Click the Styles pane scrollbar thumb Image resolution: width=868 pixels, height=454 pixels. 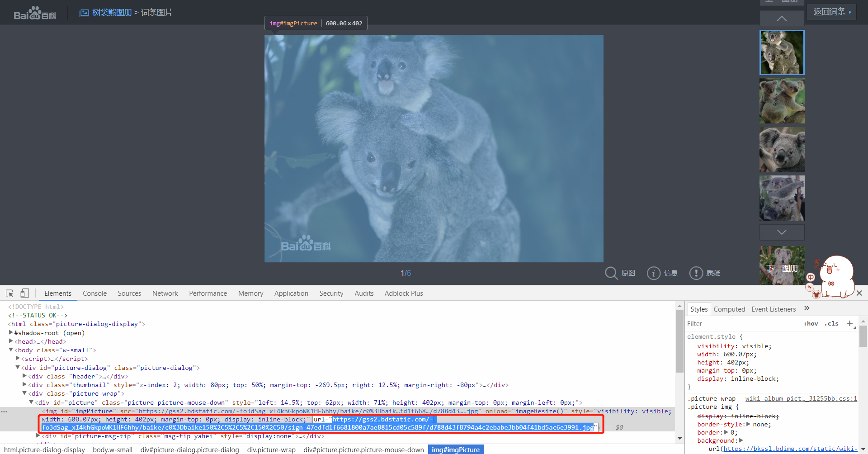point(863,336)
